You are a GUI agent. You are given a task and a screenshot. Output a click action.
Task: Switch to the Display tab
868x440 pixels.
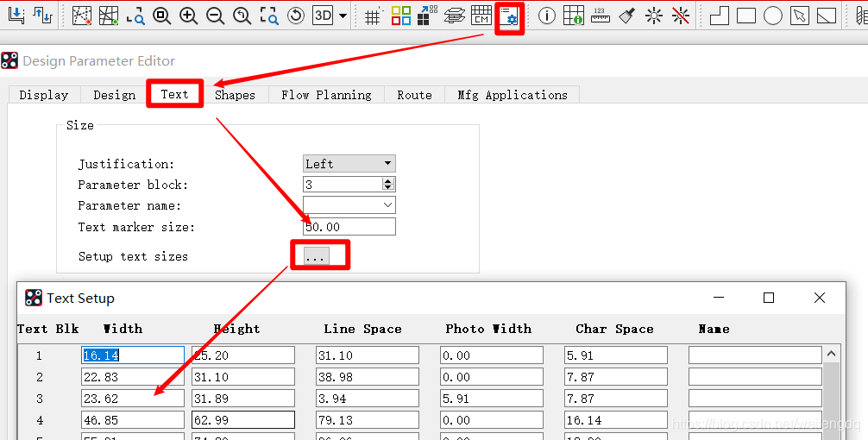pos(44,95)
